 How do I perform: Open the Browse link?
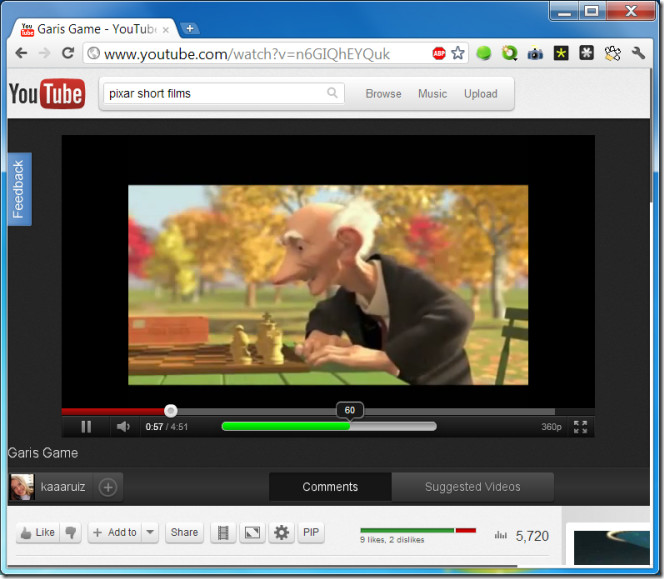tap(384, 94)
